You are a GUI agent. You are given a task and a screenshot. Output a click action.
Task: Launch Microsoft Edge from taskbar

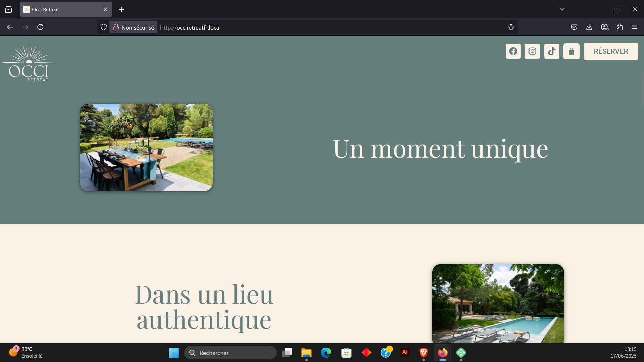tap(326, 353)
